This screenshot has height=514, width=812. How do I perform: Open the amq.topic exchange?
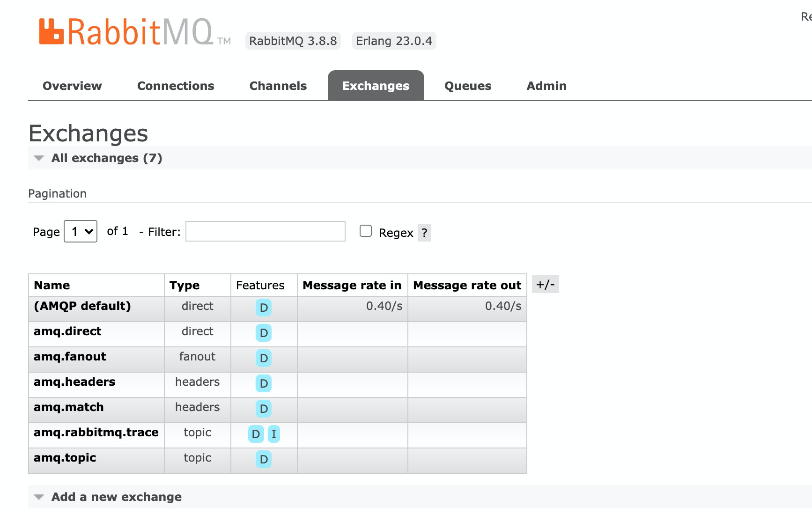(65, 457)
